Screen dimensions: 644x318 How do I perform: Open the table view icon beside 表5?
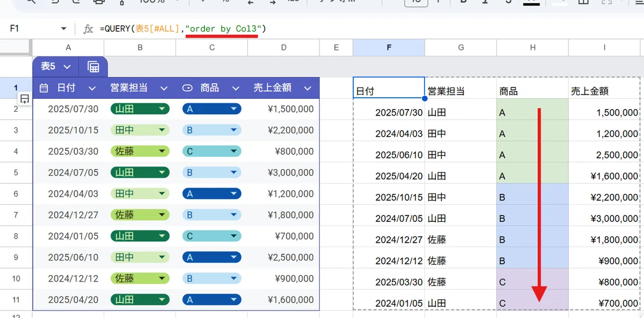[93, 67]
